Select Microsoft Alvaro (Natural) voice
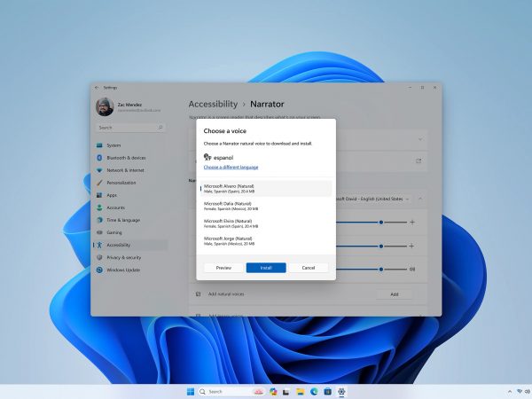The height and width of the screenshot is (399, 532). [x=266, y=189]
